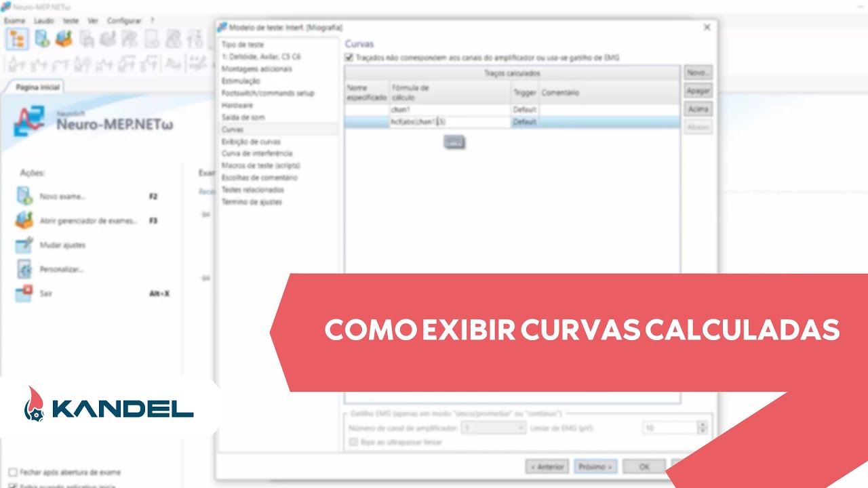Click the Mudar ajustes action icon
868x488 pixels.
tap(24, 245)
